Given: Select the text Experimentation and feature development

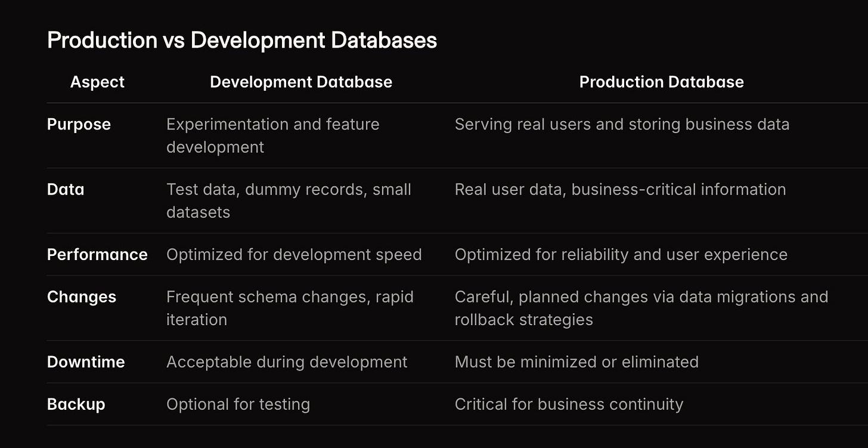Looking at the screenshot, I should [x=273, y=135].
